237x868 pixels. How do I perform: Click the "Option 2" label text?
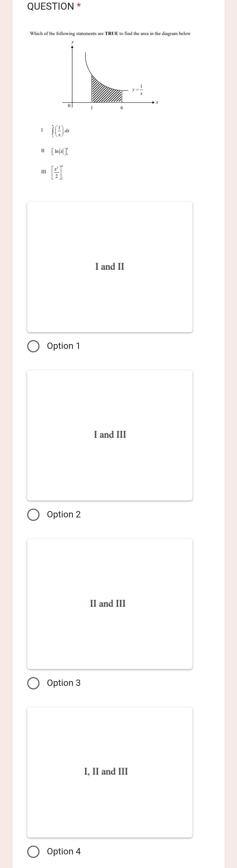[64, 515]
